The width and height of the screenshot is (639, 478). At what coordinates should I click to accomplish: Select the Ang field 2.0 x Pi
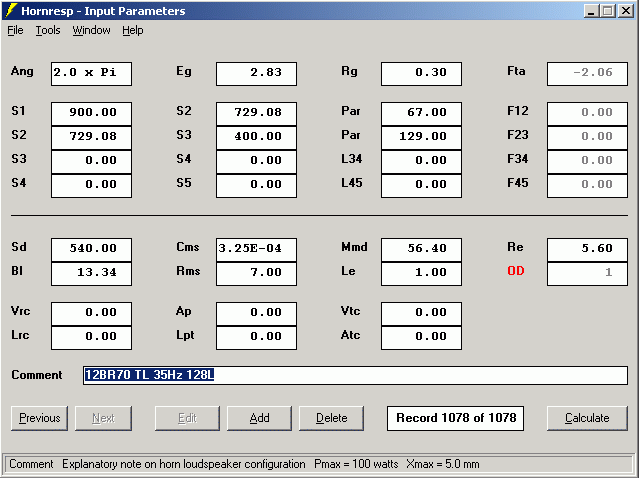(91, 74)
